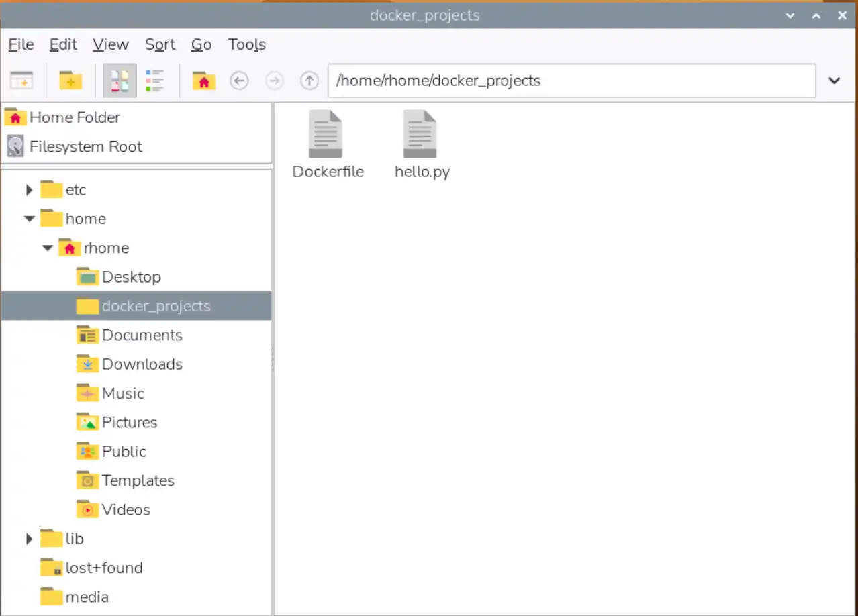Expand the etc folder tree node
Viewport: 858px width, 616px height.
(29, 190)
